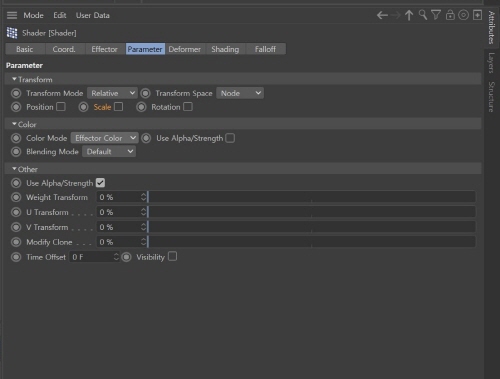This screenshot has height=379, width=500.
Task: Open the magnifier search icon
Action: click(x=423, y=15)
